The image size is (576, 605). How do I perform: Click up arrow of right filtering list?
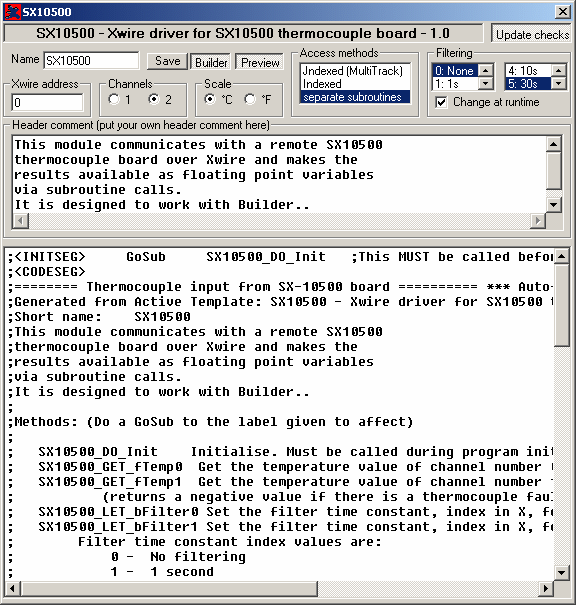coord(559,71)
